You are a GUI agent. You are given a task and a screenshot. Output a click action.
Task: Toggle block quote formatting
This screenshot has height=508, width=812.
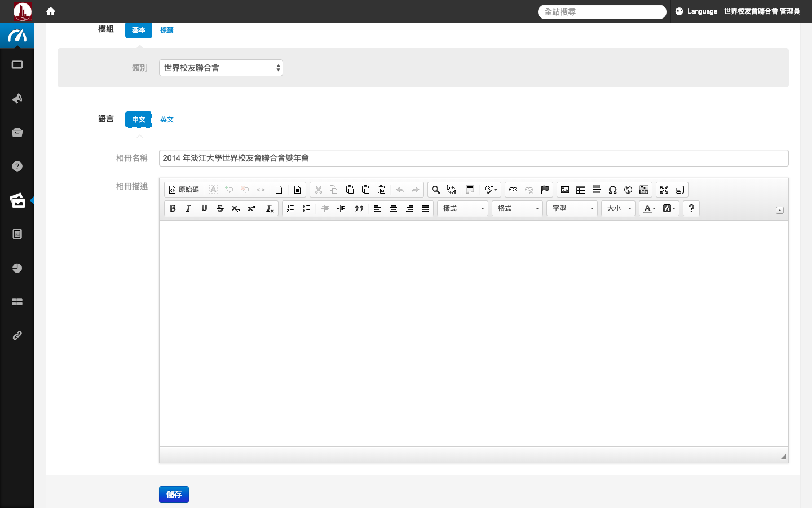[x=359, y=208]
